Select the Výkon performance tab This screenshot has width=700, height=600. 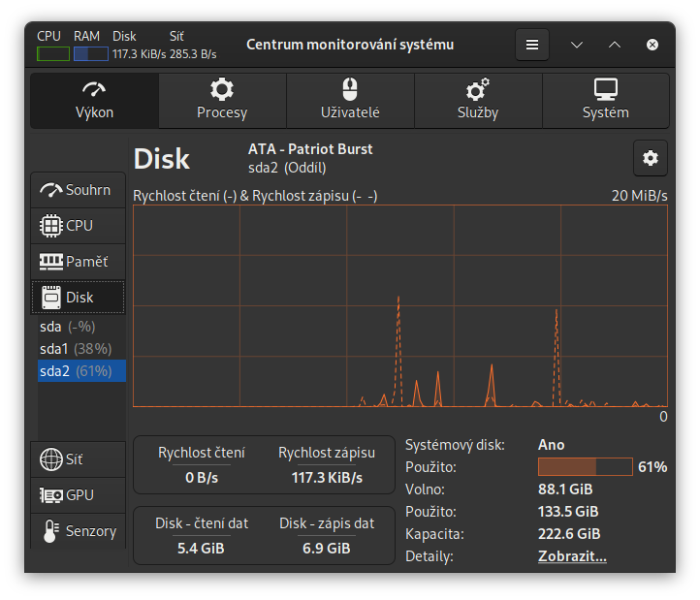tap(94, 101)
